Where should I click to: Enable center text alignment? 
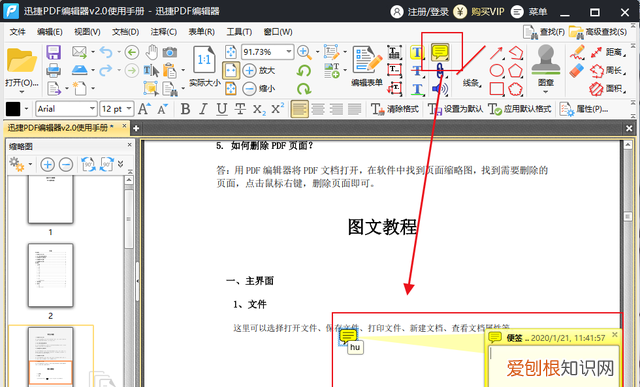(x=318, y=109)
